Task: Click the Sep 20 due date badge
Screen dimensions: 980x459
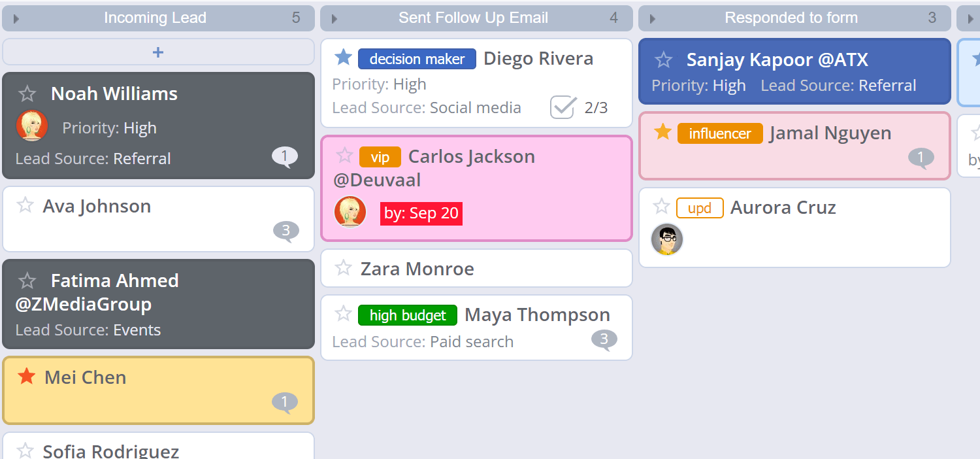Action: (421, 213)
